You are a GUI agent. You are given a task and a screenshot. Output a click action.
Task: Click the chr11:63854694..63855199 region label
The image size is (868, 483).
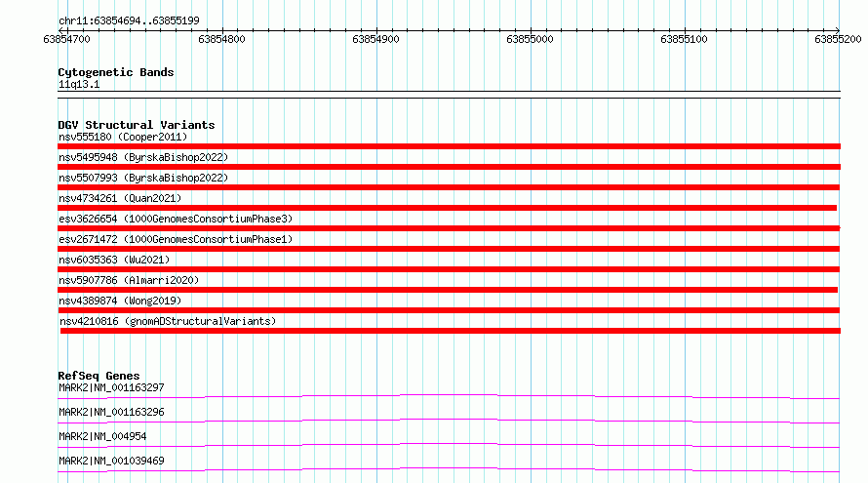(129, 21)
